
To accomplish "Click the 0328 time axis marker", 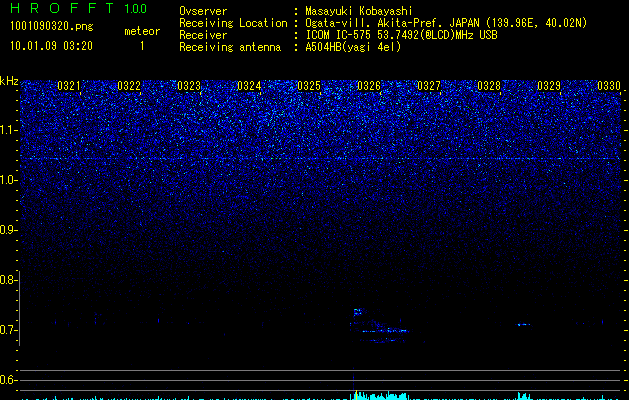I will (x=489, y=86).
